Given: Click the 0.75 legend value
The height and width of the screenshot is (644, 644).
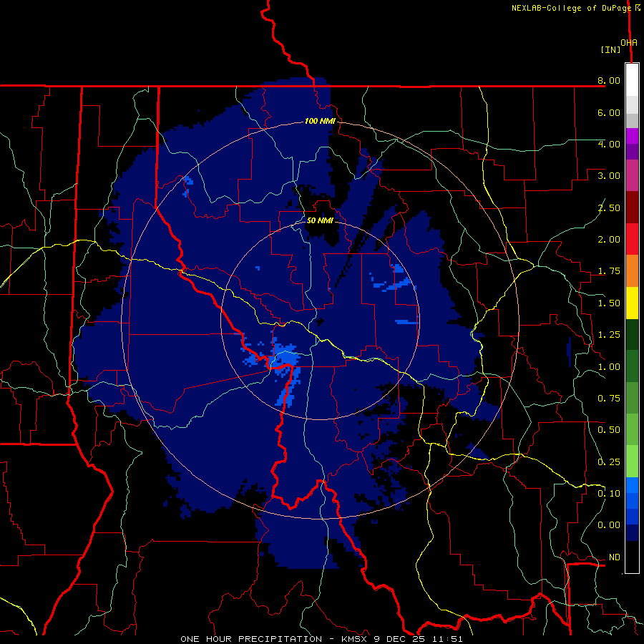Looking at the screenshot, I should (x=609, y=399).
